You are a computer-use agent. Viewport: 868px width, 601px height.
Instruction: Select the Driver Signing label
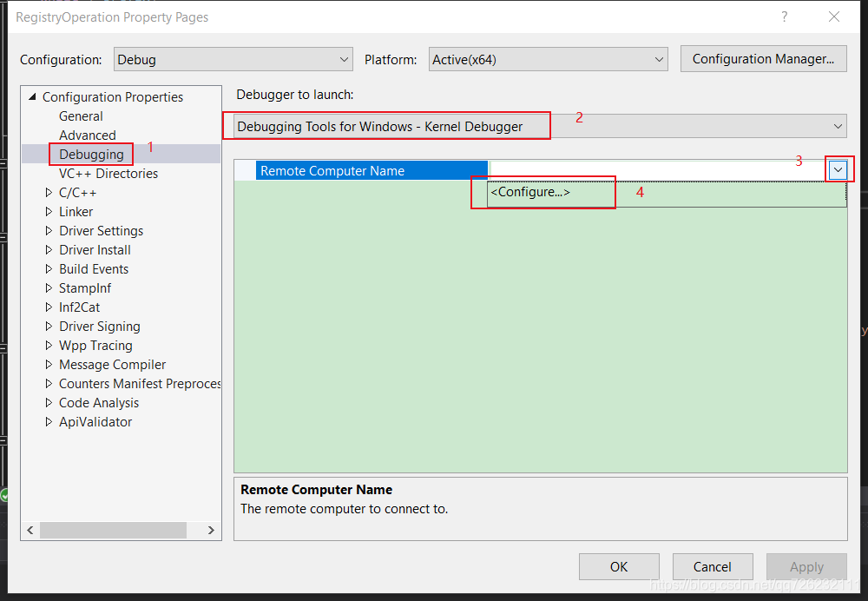coord(100,327)
